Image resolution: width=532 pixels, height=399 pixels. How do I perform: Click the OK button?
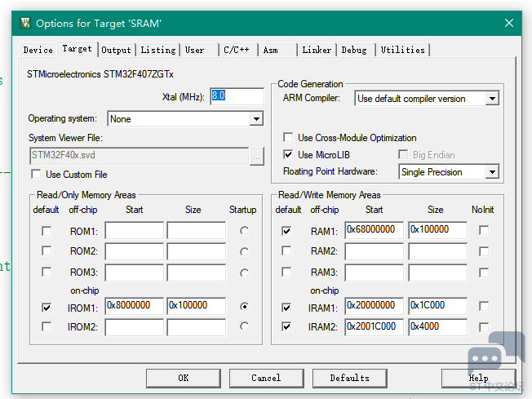(183, 378)
